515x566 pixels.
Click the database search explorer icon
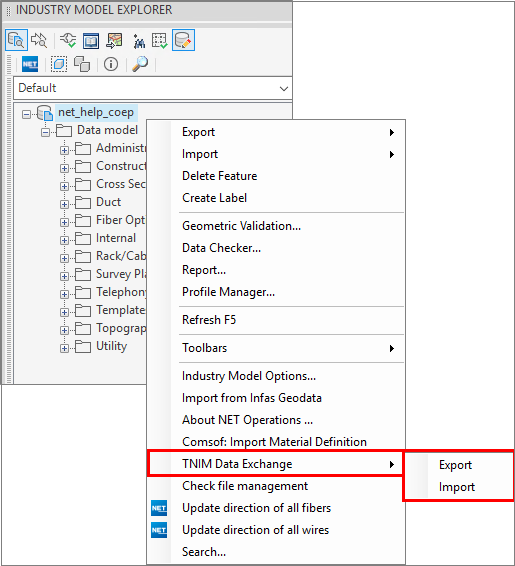[x=16, y=40]
